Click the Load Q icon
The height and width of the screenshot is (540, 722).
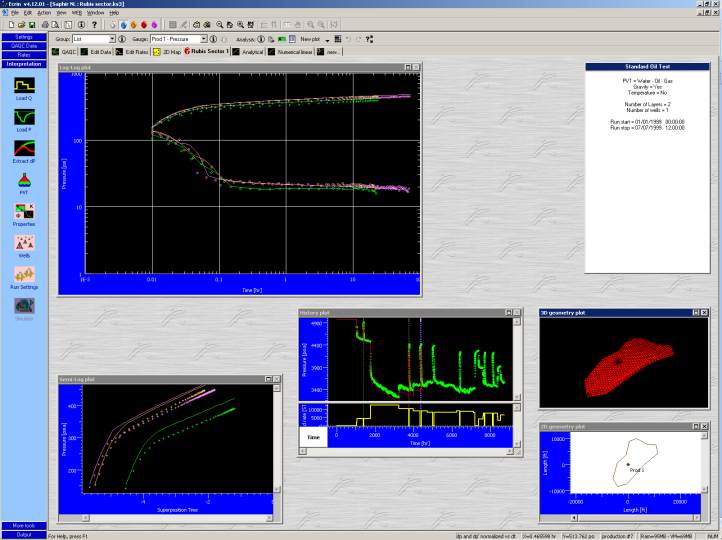(x=24, y=86)
